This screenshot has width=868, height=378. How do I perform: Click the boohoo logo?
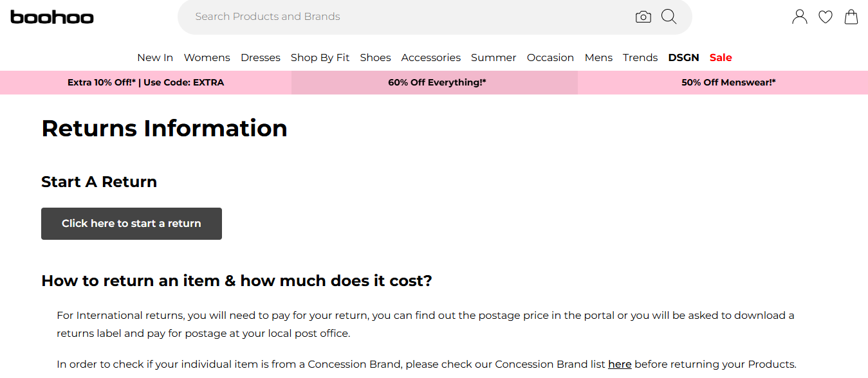click(52, 17)
